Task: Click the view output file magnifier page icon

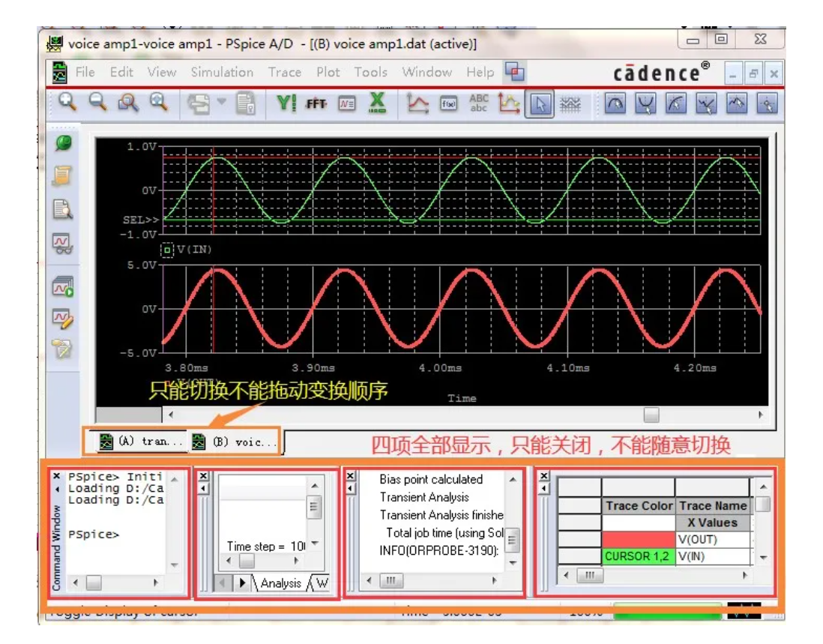Action: click(62, 209)
